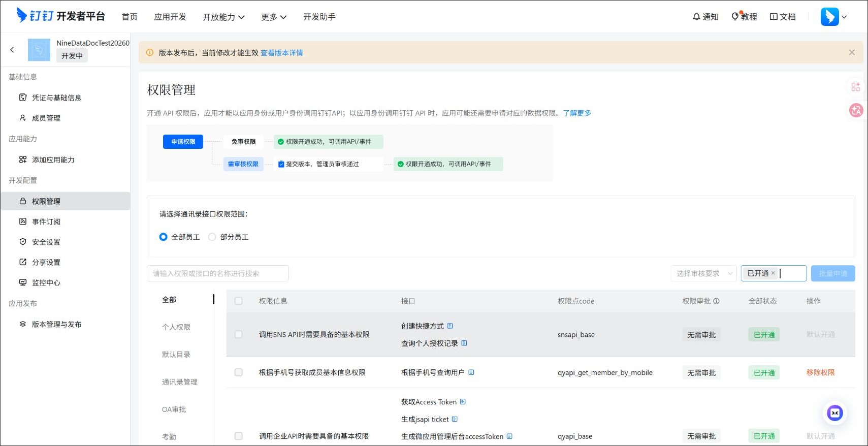
Task: Select the OA审批 category tab
Action: click(174, 409)
